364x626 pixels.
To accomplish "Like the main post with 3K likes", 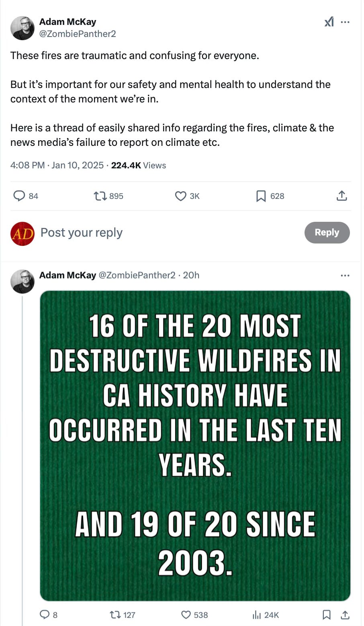I will click(187, 196).
